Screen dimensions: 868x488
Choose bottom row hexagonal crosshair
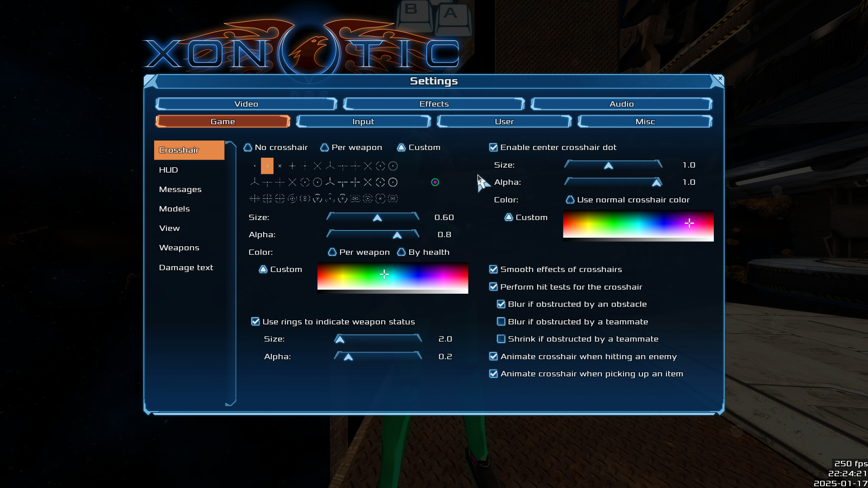(343, 198)
